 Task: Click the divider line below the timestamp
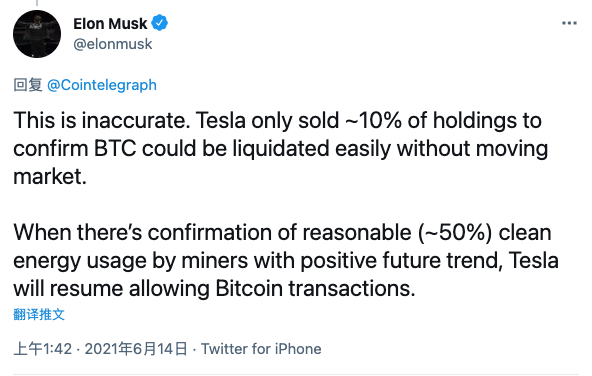pyautogui.click(x=296, y=374)
